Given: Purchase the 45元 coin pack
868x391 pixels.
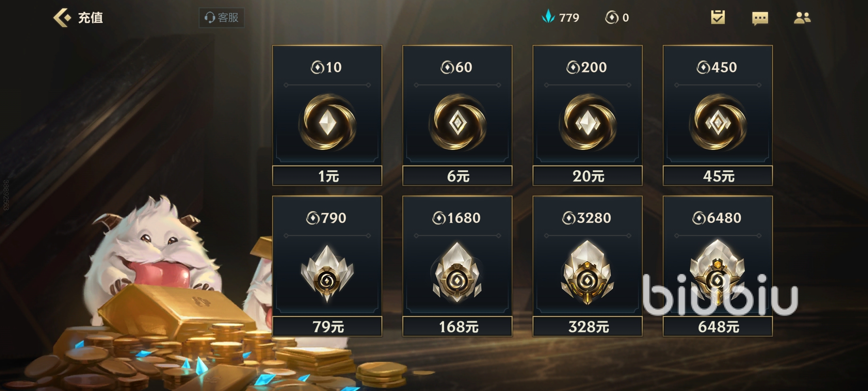Looking at the screenshot, I should [x=718, y=176].
